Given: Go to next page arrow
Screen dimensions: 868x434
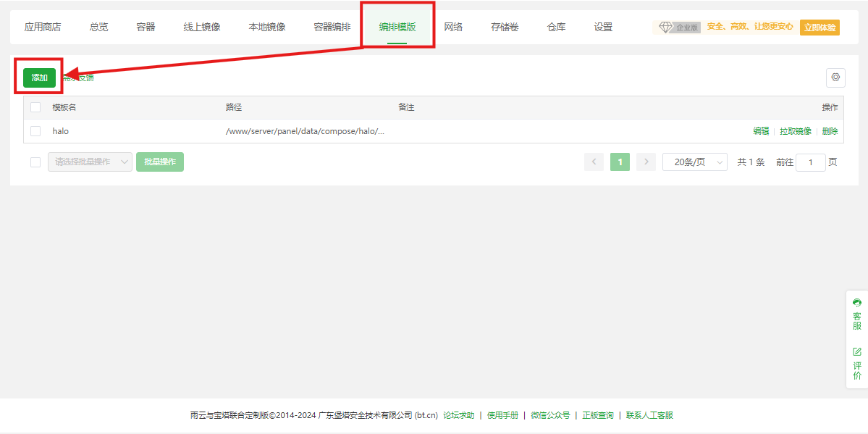Looking at the screenshot, I should click(646, 162).
